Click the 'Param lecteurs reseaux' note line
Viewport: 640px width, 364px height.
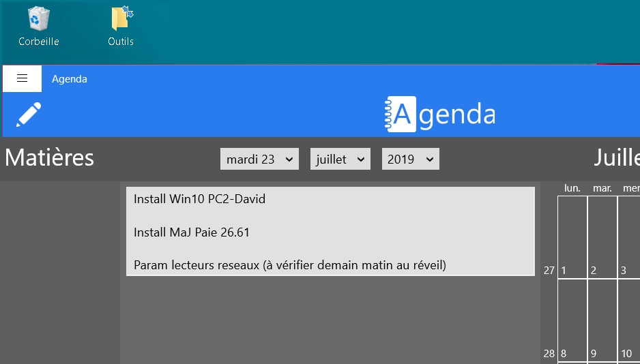tap(290, 265)
